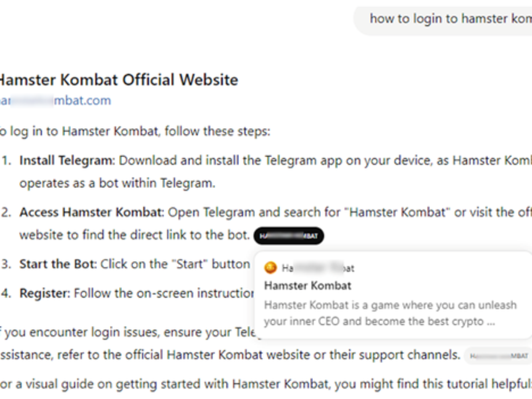Click the "Open Telegram and search for" text
The width and height of the screenshot is (532, 399).
257,212
